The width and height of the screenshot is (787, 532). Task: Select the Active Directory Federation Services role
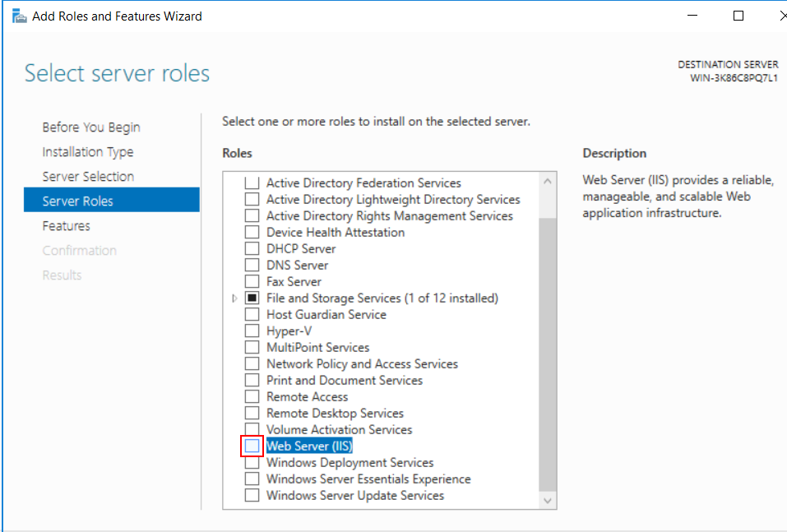(363, 183)
